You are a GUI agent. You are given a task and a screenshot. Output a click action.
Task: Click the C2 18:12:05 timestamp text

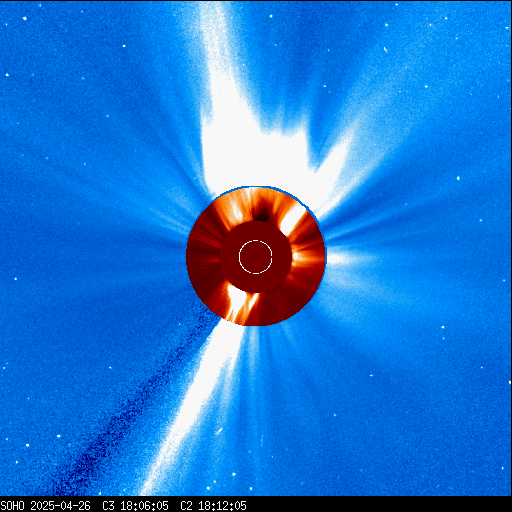[x=213, y=506]
